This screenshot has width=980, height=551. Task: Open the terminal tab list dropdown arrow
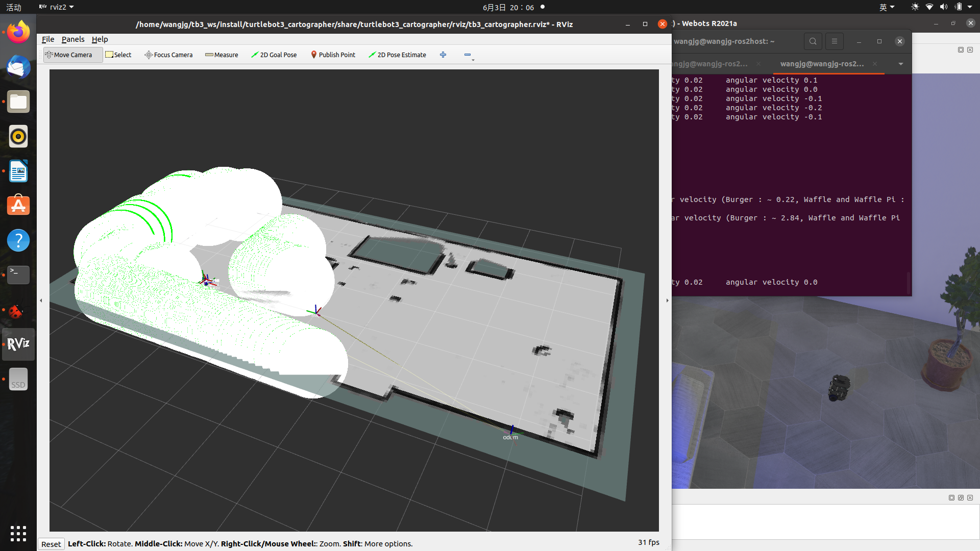tap(901, 64)
